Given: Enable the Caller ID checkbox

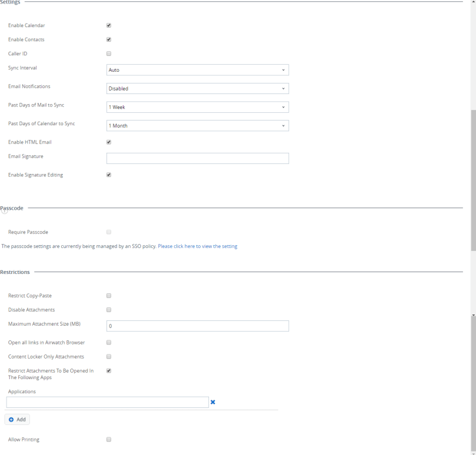Looking at the screenshot, I should [109, 53].
